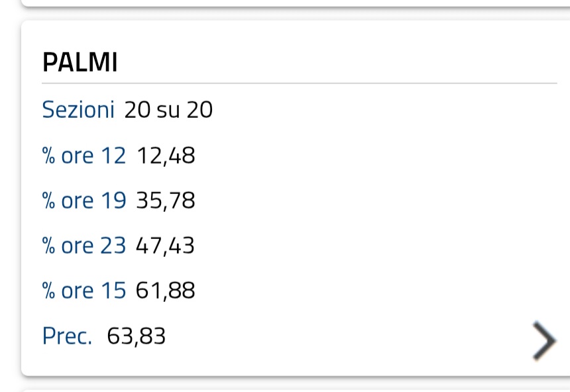Click blank space right of 47,43 row
Image resolution: width=570 pixels, height=392 pixels.
[376, 246]
